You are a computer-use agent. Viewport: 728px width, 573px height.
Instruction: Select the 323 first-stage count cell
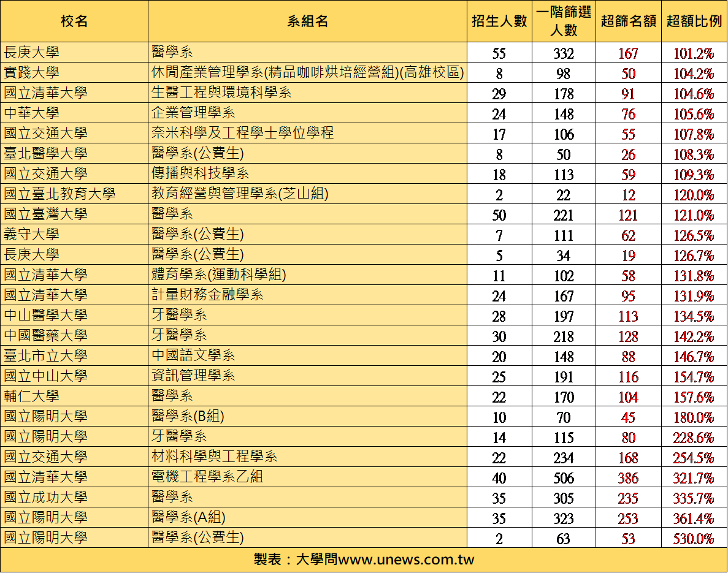tap(564, 518)
